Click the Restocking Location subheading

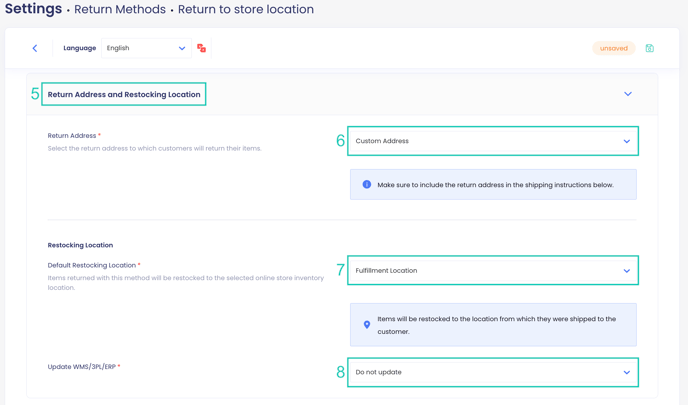coord(80,245)
